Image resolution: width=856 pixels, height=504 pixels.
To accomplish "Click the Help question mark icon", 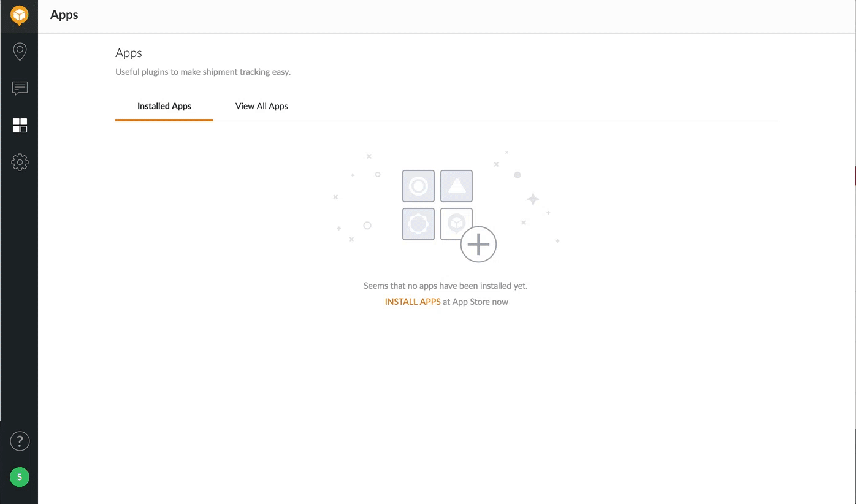I will [x=20, y=441].
